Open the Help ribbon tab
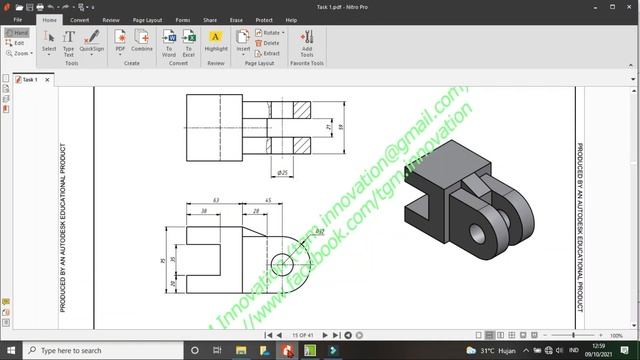The height and width of the screenshot is (360, 640). 291,20
